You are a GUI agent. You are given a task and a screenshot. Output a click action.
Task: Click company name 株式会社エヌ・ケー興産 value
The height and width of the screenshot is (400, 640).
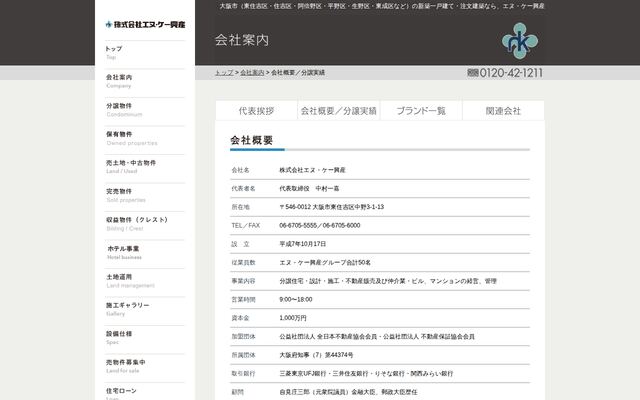click(312, 170)
